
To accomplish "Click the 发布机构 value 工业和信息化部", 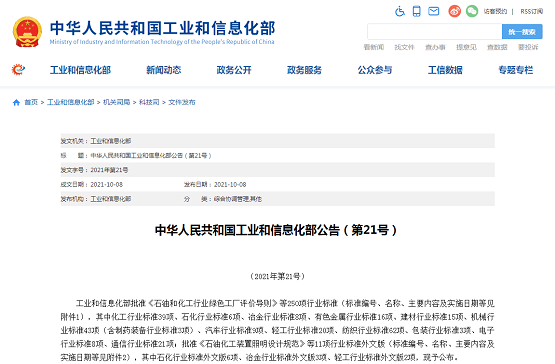I will (x=111, y=199).
